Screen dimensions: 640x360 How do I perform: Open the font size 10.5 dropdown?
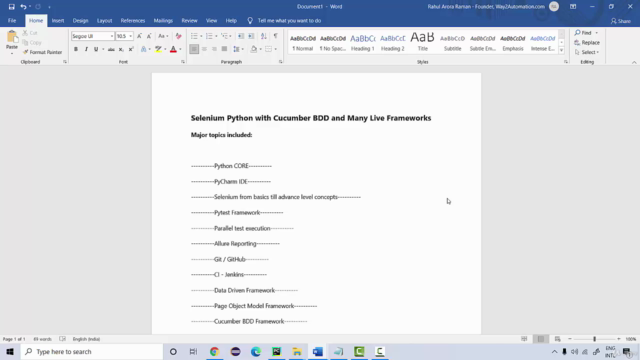(131, 36)
